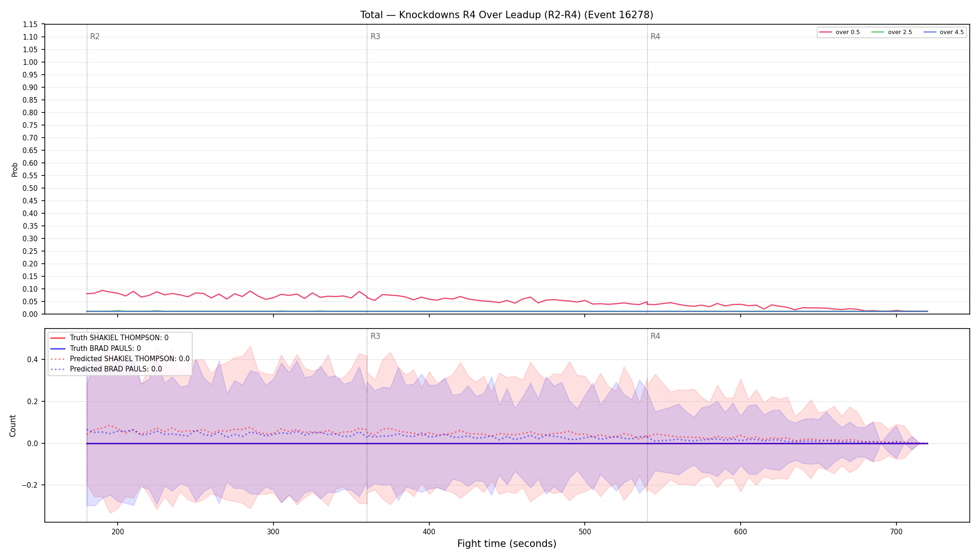The image size is (980, 560).
Task: Click the 'Count' y-axis label
Action: point(13,426)
